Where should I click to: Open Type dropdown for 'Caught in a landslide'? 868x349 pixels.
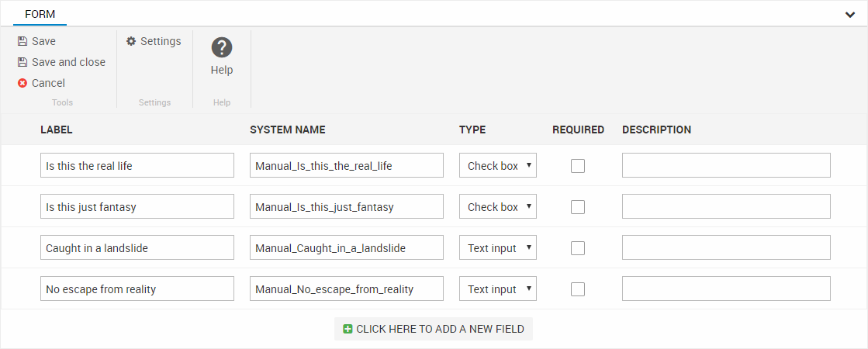498,248
